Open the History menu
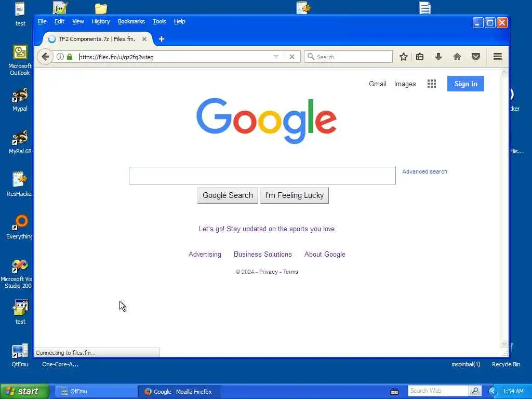 pyautogui.click(x=101, y=21)
